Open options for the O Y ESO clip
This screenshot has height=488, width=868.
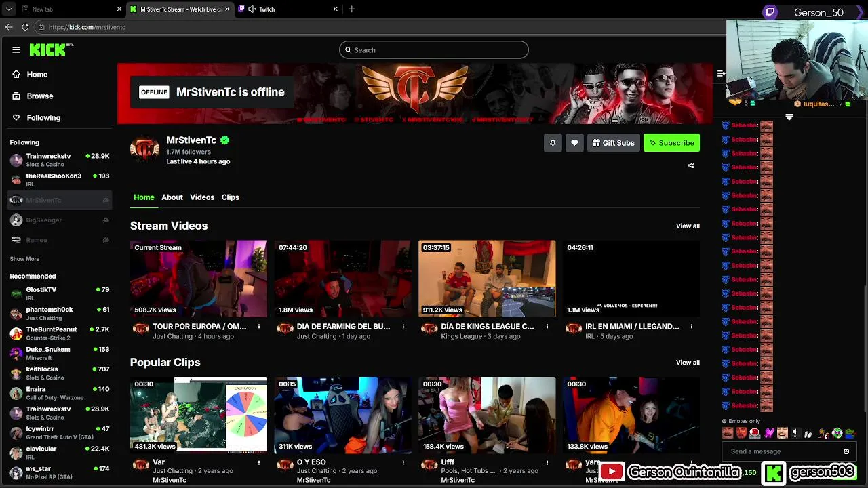click(x=403, y=463)
